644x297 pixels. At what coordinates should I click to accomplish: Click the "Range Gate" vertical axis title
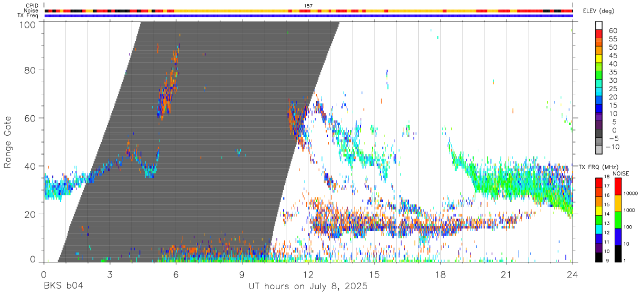[8, 142]
